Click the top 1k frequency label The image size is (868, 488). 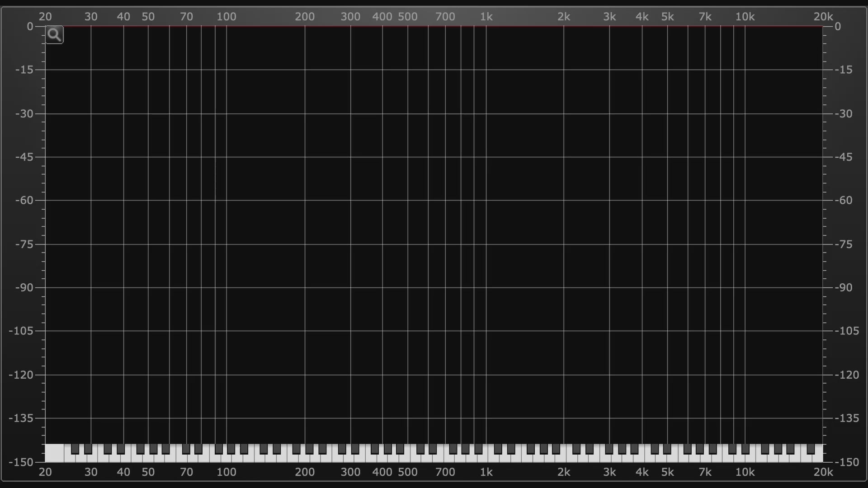tap(486, 17)
